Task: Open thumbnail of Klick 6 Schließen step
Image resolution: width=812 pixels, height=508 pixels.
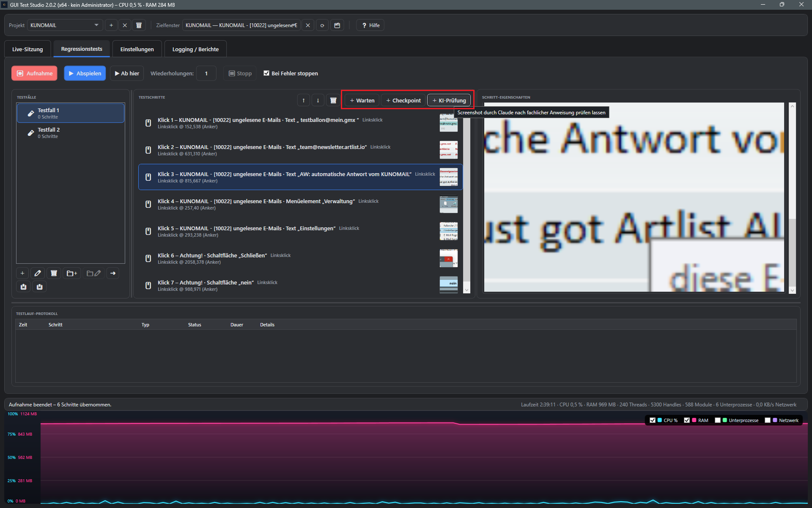Action: (449, 258)
